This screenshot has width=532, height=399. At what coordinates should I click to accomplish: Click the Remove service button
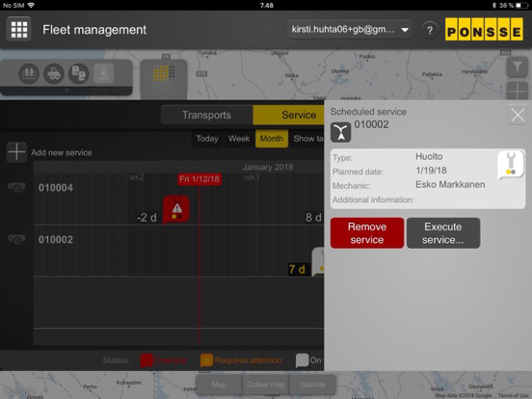(367, 233)
